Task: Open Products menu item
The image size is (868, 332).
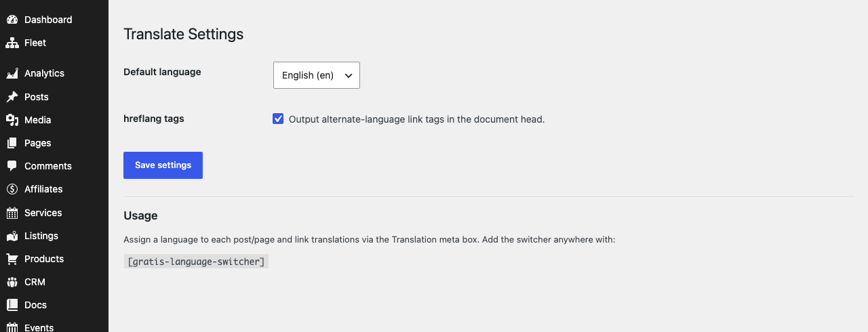Action: point(54,259)
